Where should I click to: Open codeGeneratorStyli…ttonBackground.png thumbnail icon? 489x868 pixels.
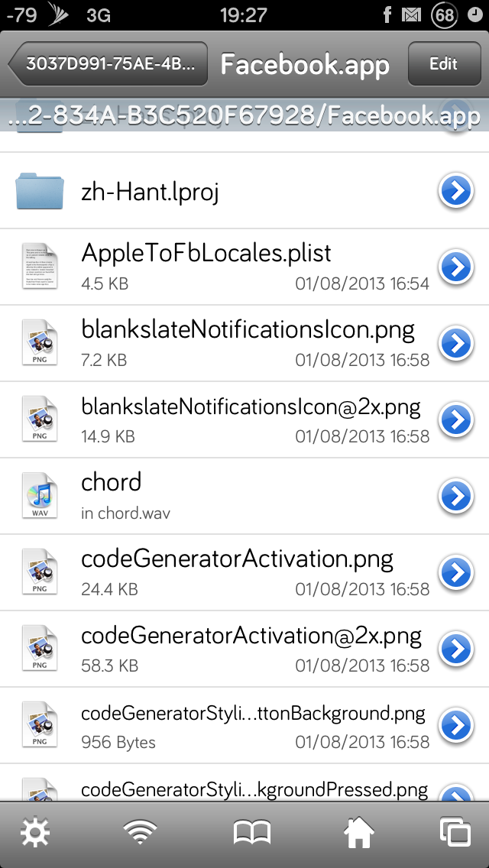point(40,725)
